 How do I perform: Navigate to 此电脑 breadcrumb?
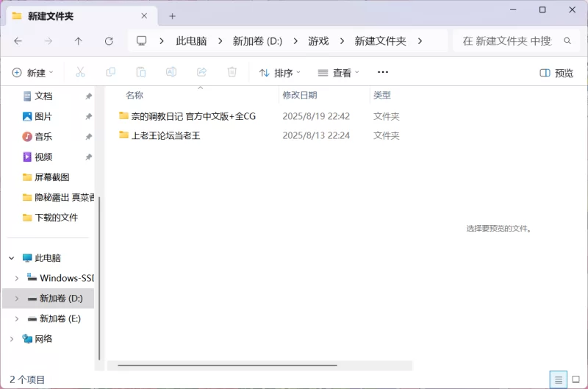click(x=191, y=41)
